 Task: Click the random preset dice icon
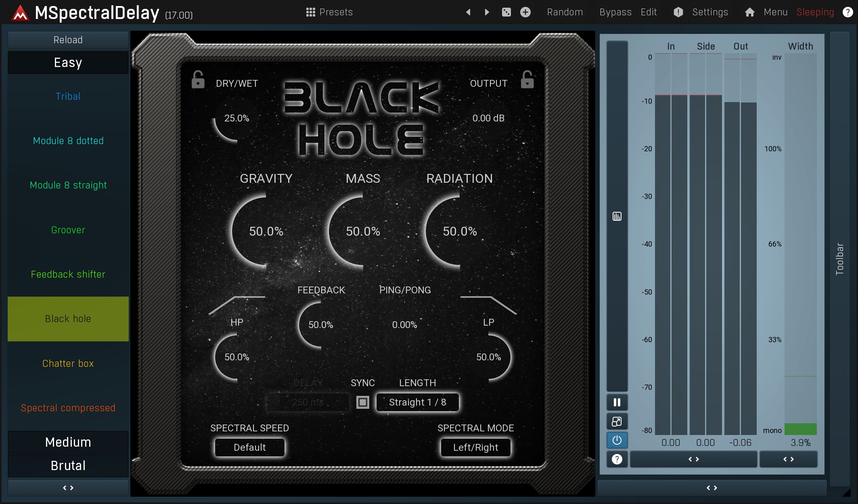(x=506, y=12)
